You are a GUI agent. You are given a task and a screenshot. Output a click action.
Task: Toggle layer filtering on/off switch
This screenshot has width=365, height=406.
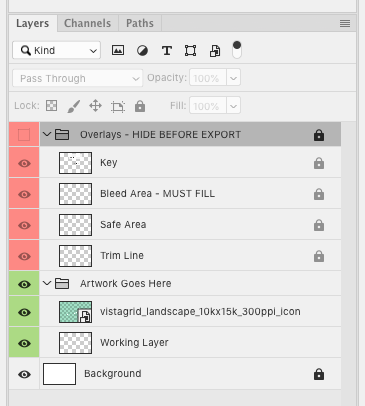(x=237, y=50)
